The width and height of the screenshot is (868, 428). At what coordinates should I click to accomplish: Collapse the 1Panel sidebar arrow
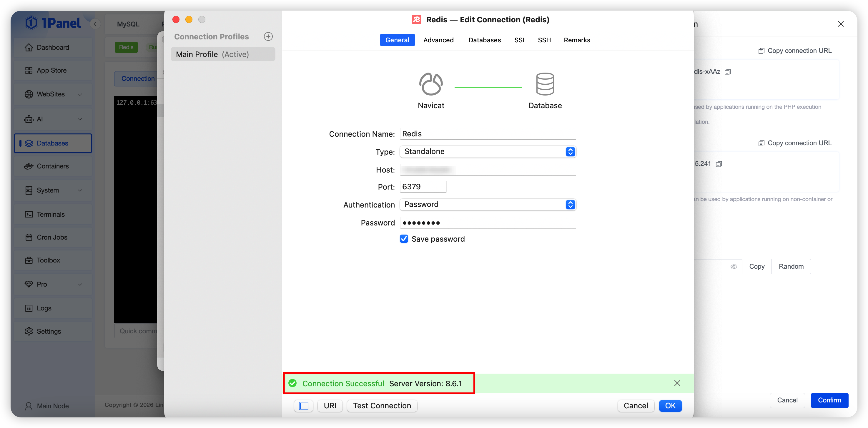coord(95,24)
